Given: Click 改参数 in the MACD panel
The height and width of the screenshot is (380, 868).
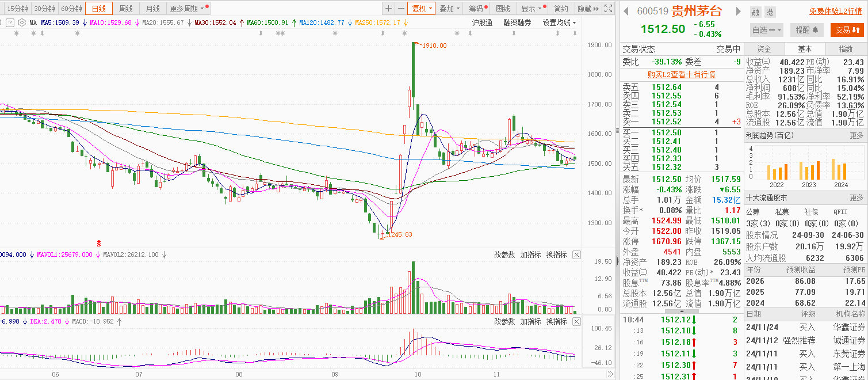Looking at the screenshot, I should pyautogui.click(x=504, y=321).
